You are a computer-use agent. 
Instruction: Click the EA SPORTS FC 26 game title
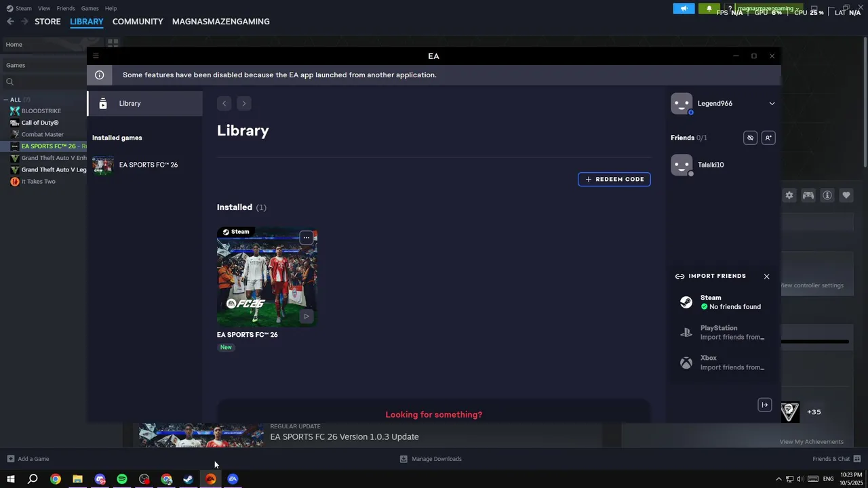(248, 335)
